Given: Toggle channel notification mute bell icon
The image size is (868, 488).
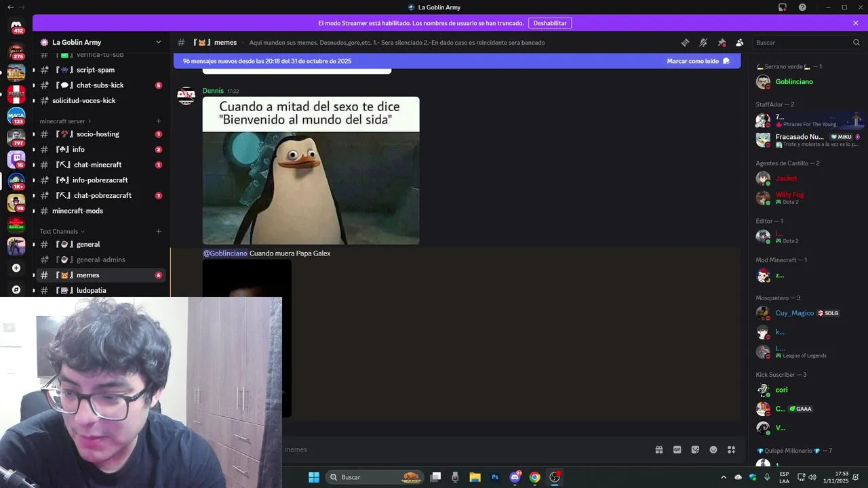Looking at the screenshot, I should click(703, 42).
